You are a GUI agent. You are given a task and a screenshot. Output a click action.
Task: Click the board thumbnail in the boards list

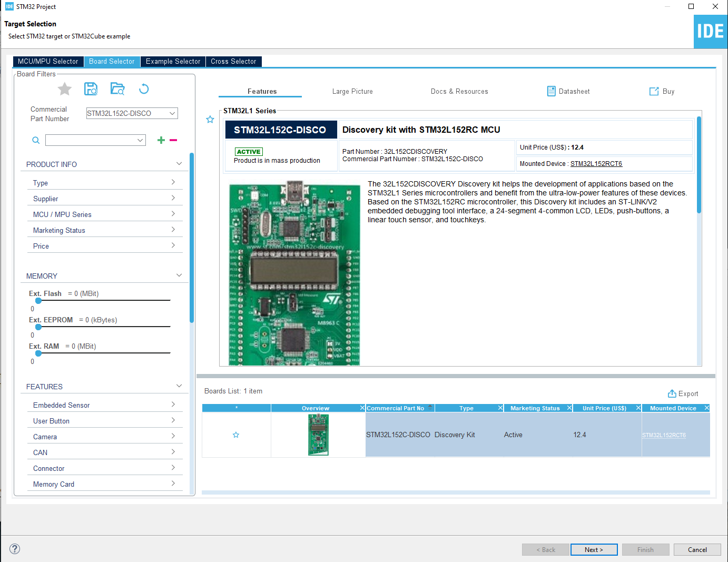pyautogui.click(x=318, y=435)
